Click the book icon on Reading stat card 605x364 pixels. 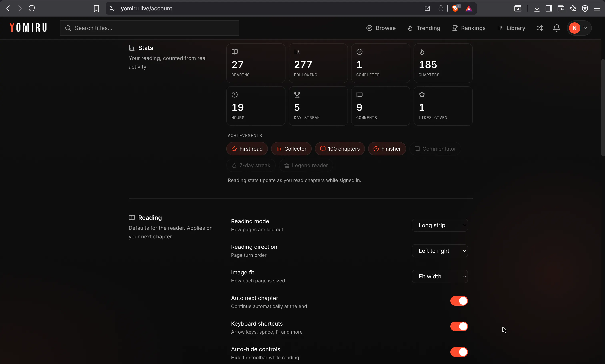(234, 52)
